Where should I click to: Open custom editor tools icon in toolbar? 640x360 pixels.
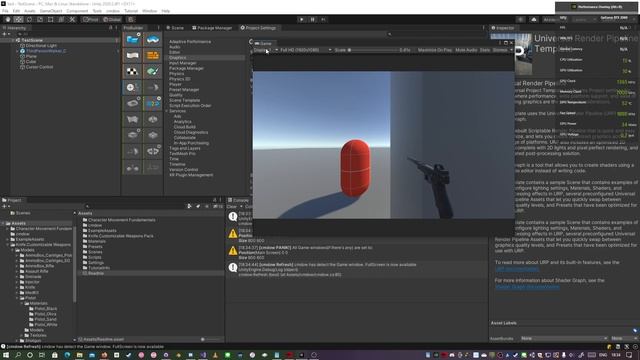pos(72,20)
